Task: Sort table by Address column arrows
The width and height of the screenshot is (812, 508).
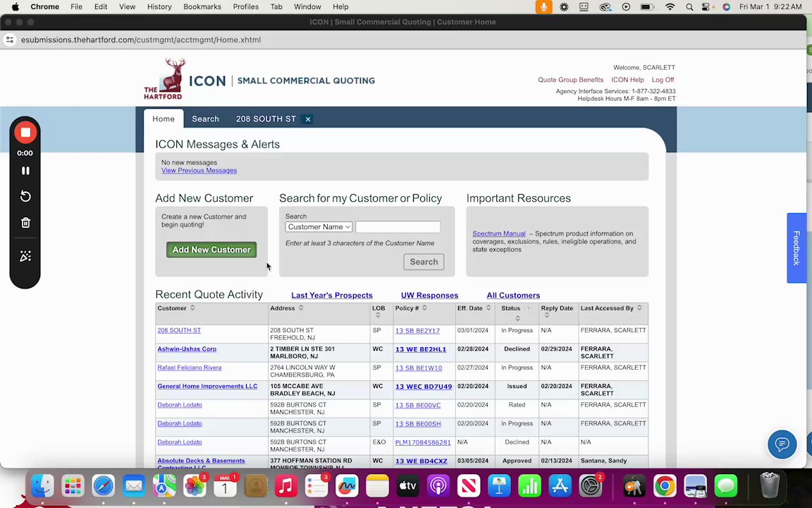Action: [x=301, y=308]
